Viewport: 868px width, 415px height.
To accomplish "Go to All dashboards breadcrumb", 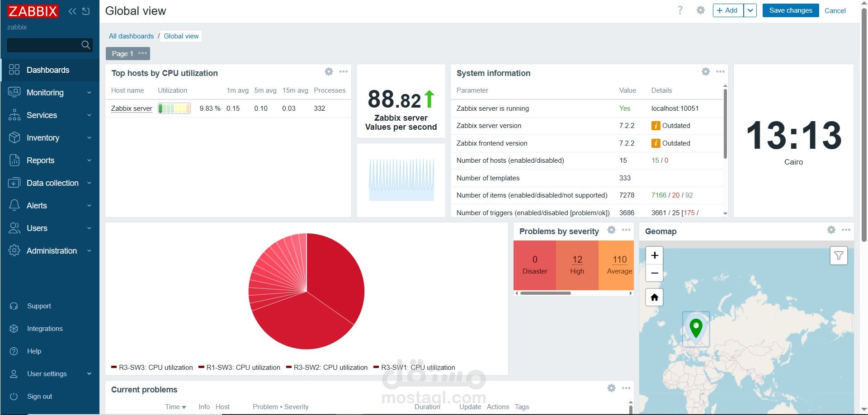I will [131, 36].
